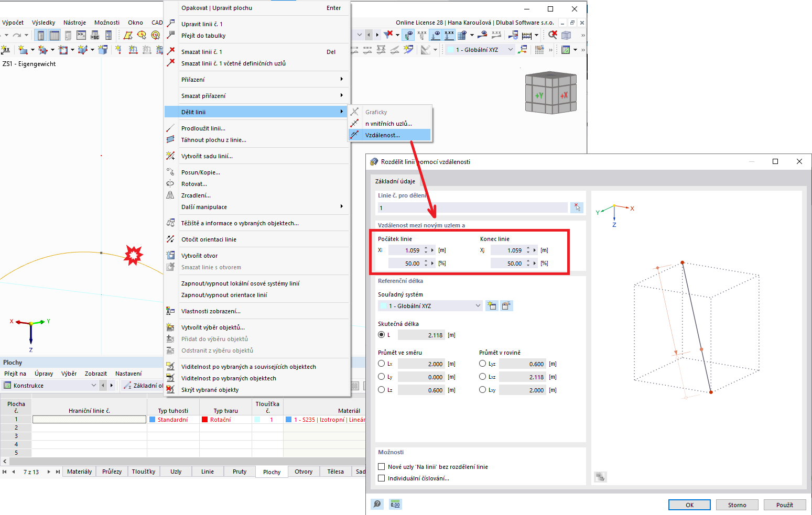Viewport: 812px width, 515px height.
Task: Select the 'Táhnout plochu z linie' icon
Action: (x=171, y=139)
